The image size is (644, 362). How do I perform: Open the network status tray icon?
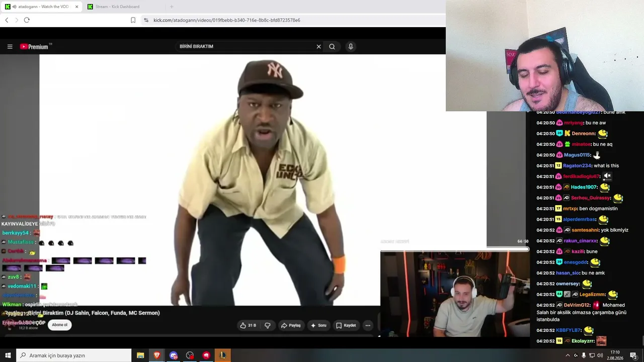point(592,355)
